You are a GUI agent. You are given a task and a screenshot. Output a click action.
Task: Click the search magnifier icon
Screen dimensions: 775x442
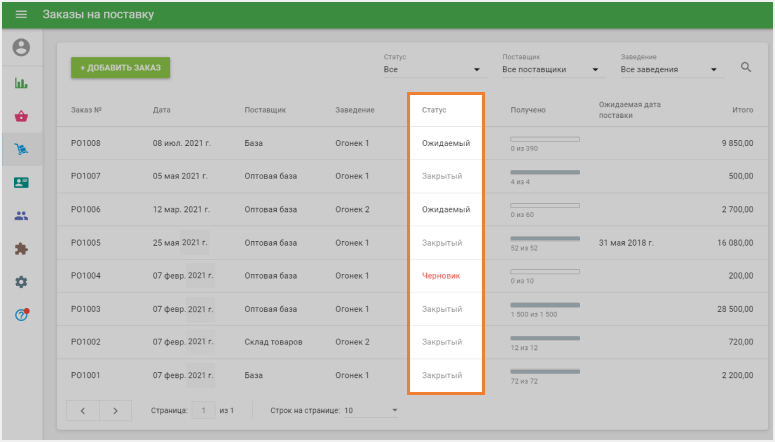point(746,67)
